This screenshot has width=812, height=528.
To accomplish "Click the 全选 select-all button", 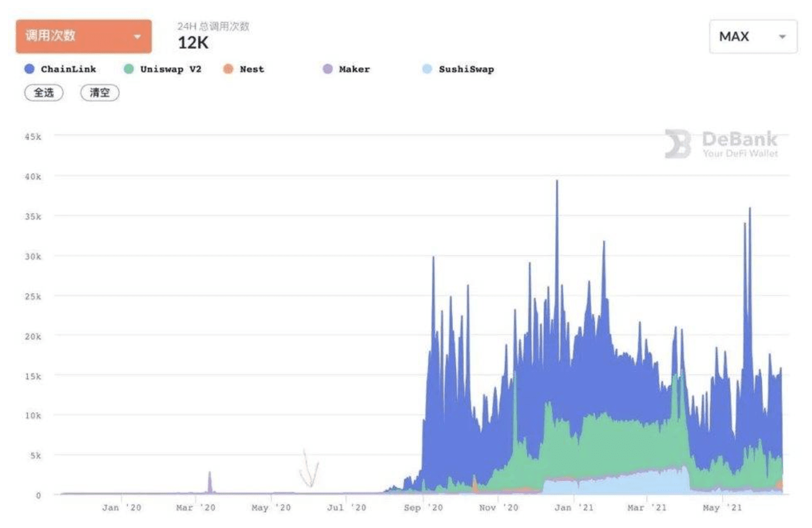I will click(x=44, y=93).
